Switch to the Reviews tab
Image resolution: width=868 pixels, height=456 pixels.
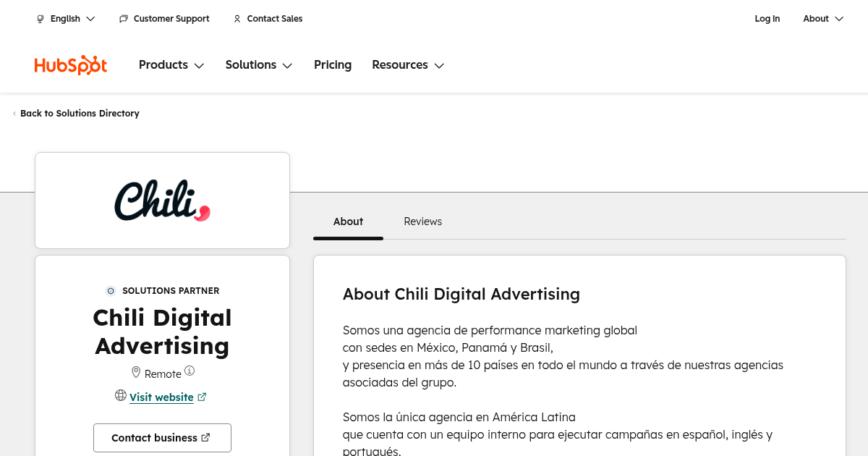pos(422,221)
